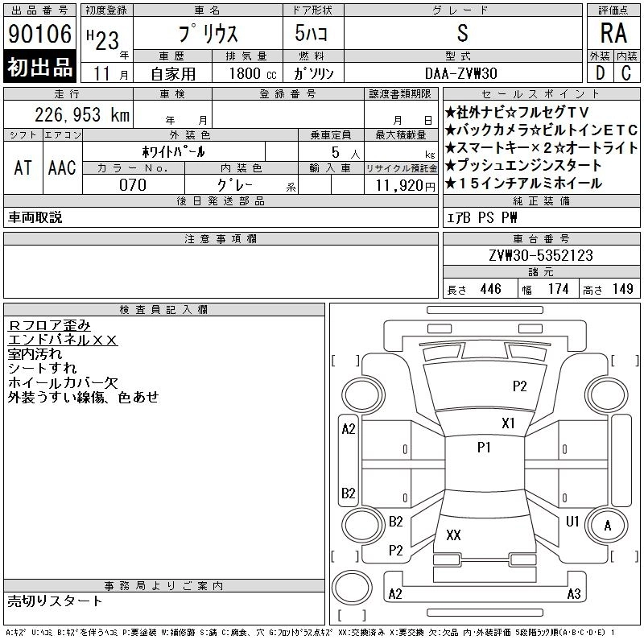The width and height of the screenshot is (644, 644).
Task: Select the black 初出品 badge
Action: click(39, 67)
